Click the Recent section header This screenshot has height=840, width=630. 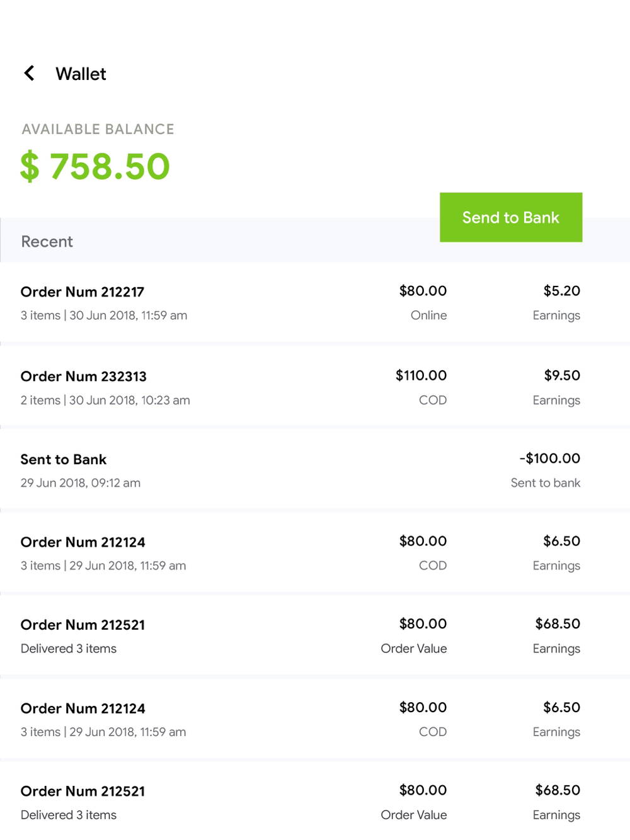47,242
